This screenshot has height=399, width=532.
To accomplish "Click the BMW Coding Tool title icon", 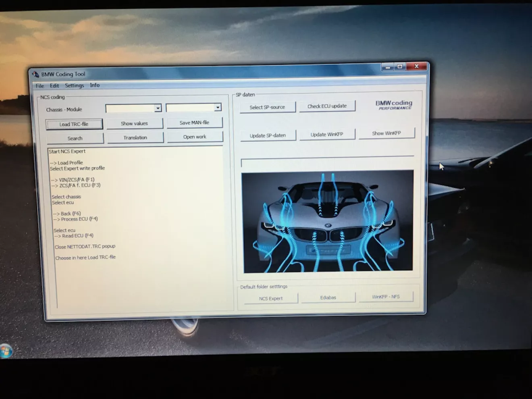I will point(35,74).
